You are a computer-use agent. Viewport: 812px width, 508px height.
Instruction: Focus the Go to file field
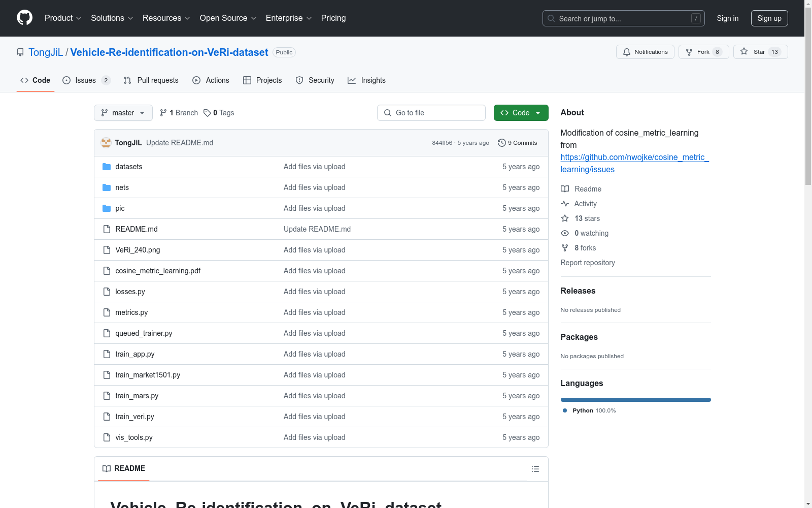click(431, 113)
